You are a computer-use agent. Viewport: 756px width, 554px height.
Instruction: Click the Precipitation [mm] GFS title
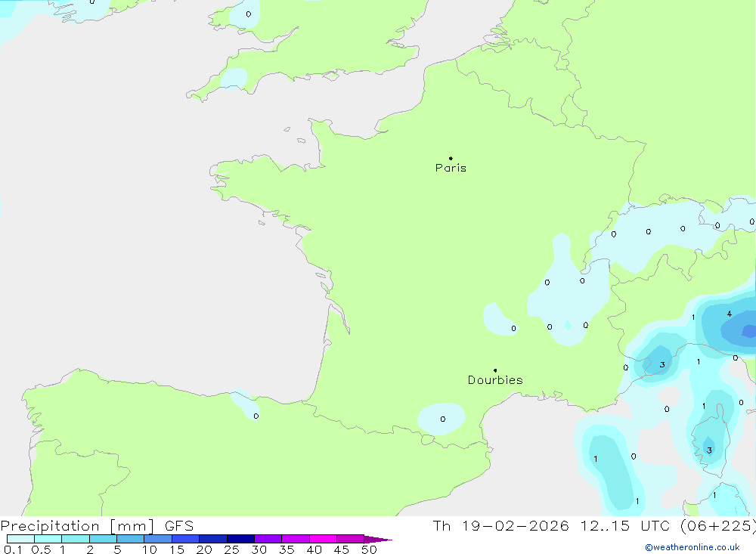click(x=97, y=525)
